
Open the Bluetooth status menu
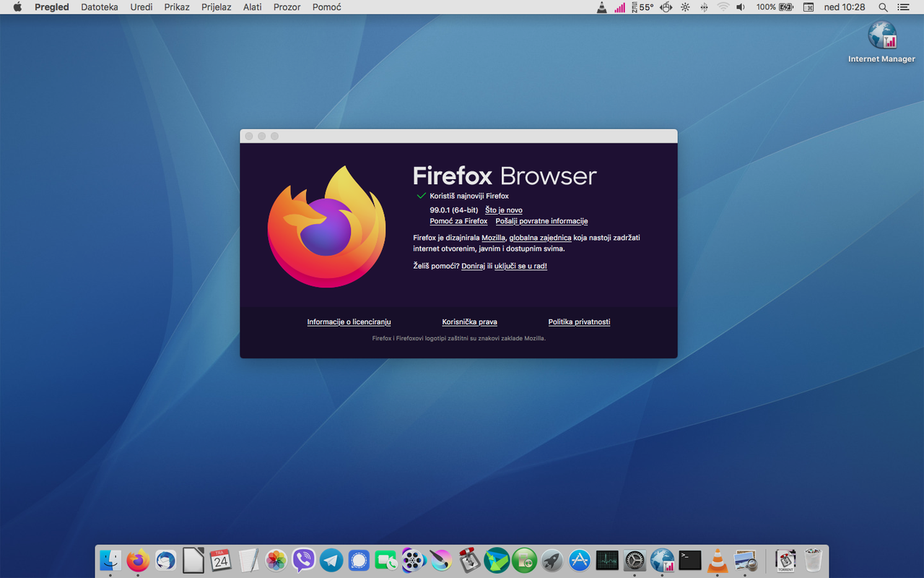pos(704,7)
